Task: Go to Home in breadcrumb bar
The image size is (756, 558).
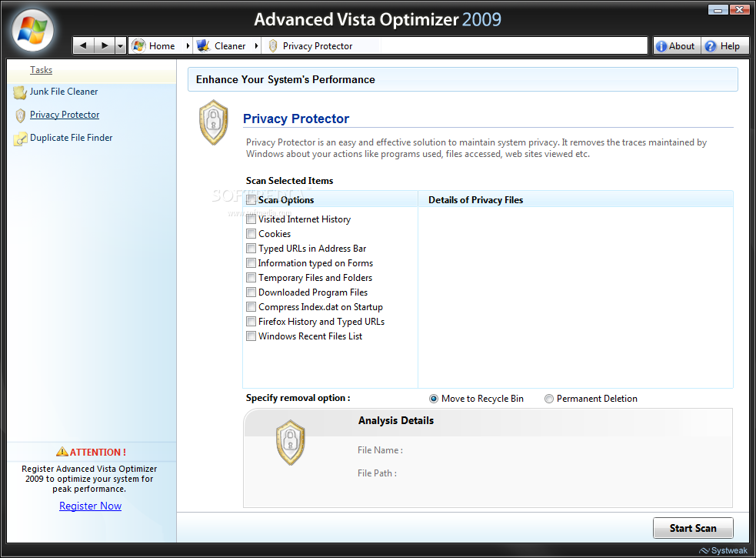Action: point(162,46)
